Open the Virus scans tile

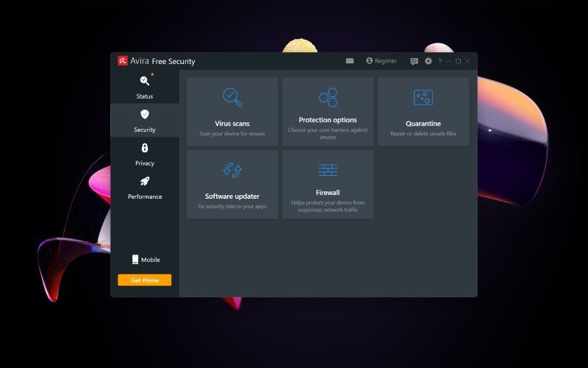[232, 112]
